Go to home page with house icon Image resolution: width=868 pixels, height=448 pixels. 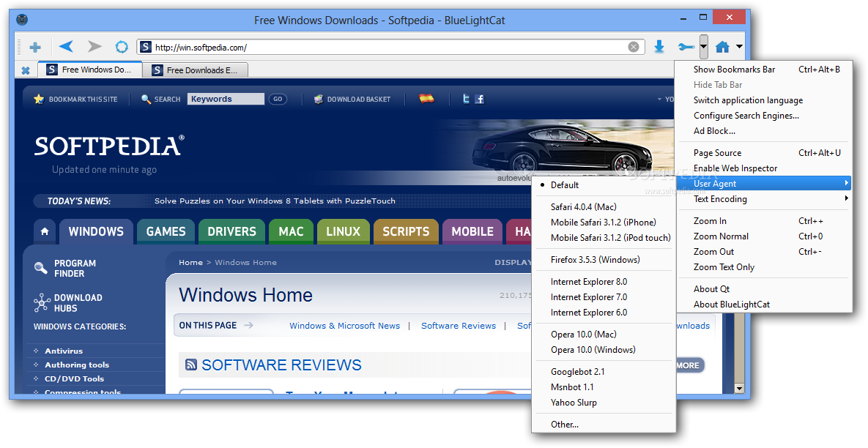[722, 47]
